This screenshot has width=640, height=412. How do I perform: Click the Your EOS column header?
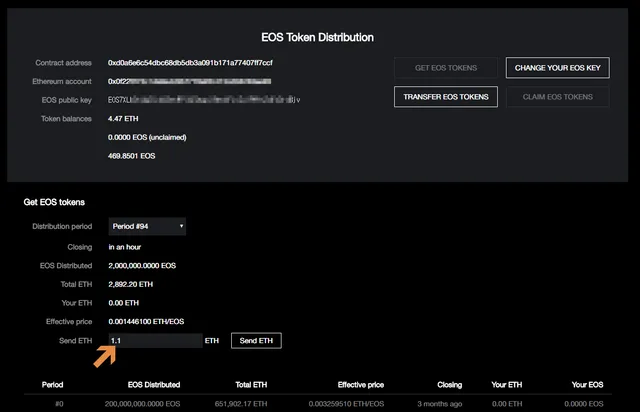[587, 385]
